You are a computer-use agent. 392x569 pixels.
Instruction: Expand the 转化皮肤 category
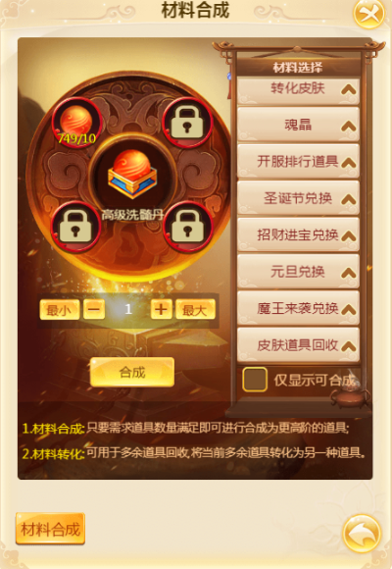click(298, 89)
